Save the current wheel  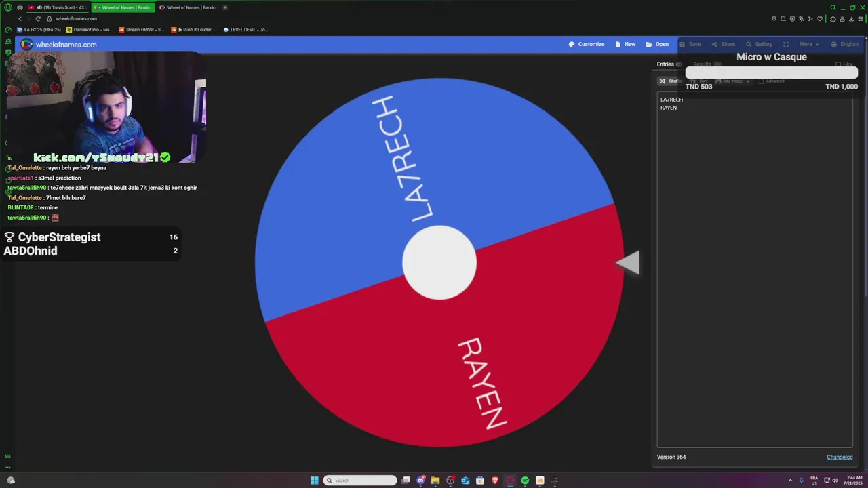[x=690, y=44]
